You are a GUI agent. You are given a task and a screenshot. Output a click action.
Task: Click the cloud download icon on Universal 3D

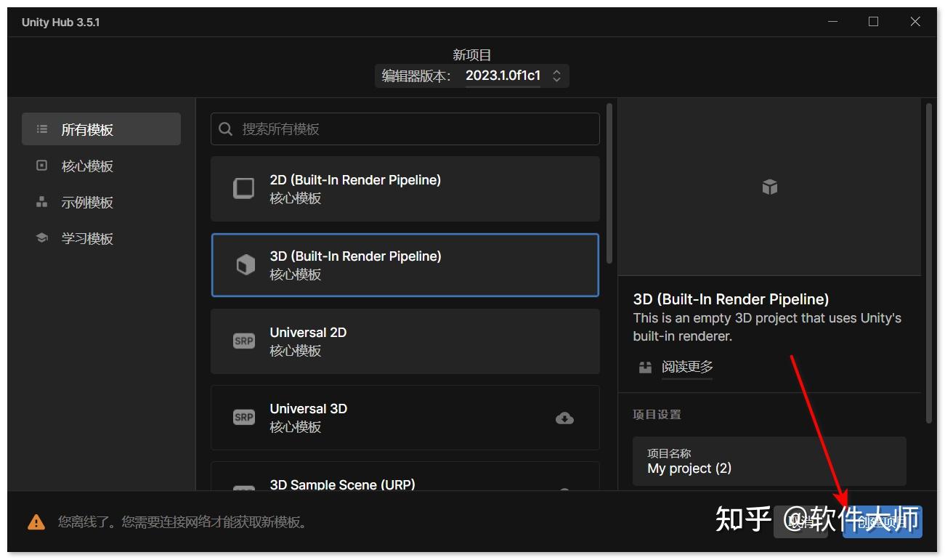coord(565,418)
